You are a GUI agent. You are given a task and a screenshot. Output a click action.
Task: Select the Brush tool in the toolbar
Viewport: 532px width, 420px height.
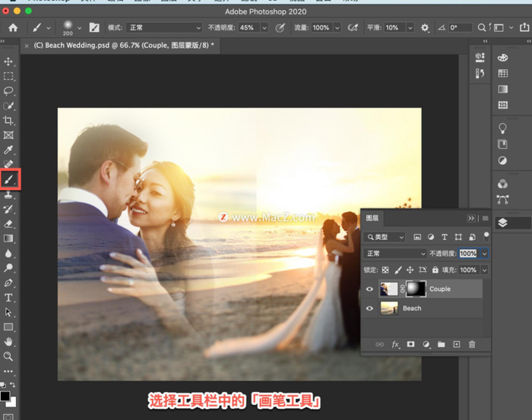[x=9, y=179]
